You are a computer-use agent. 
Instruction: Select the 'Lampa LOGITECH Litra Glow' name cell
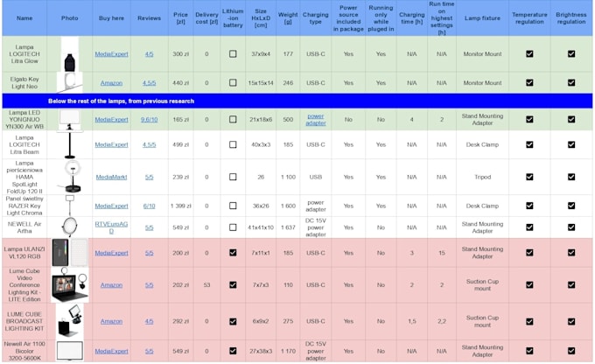coord(24,54)
